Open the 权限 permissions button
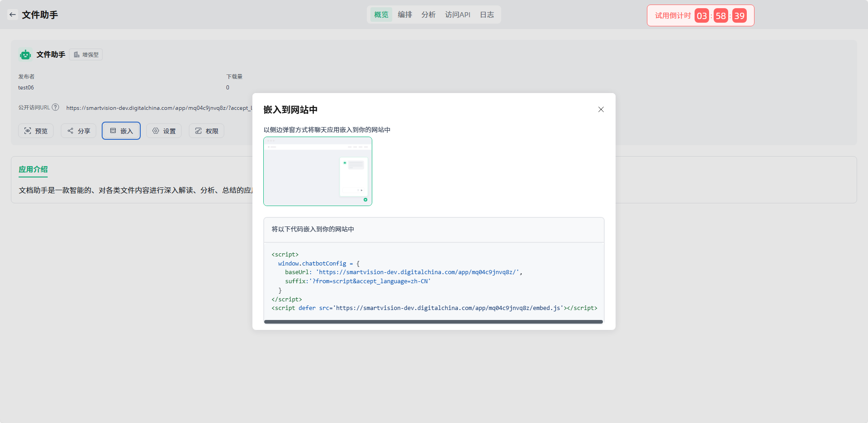Screen dimensions: 868x423 [207, 131]
